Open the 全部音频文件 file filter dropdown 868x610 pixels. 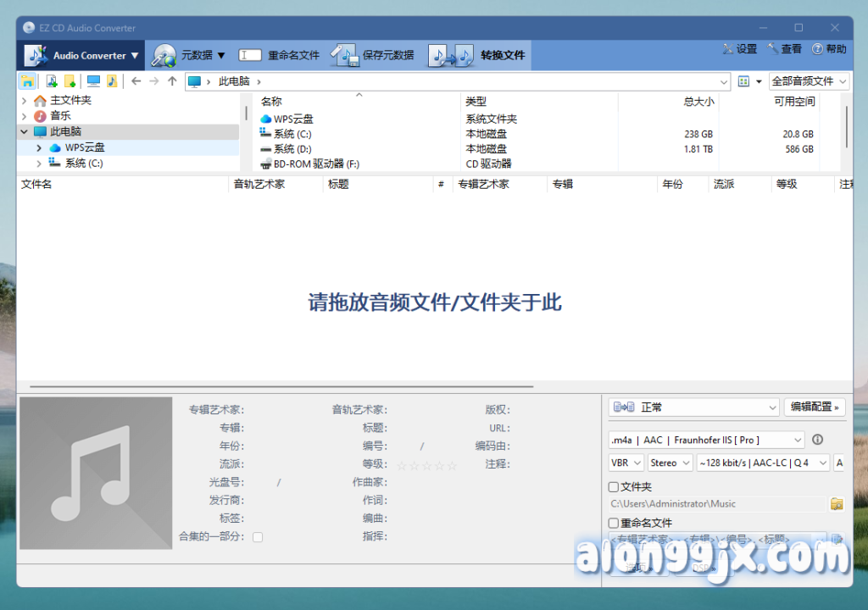pyautogui.click(x=809, y=81)
